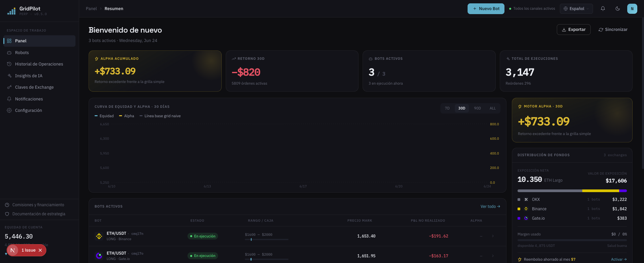Click the Panel breadcrumb

tap(91, 9)
